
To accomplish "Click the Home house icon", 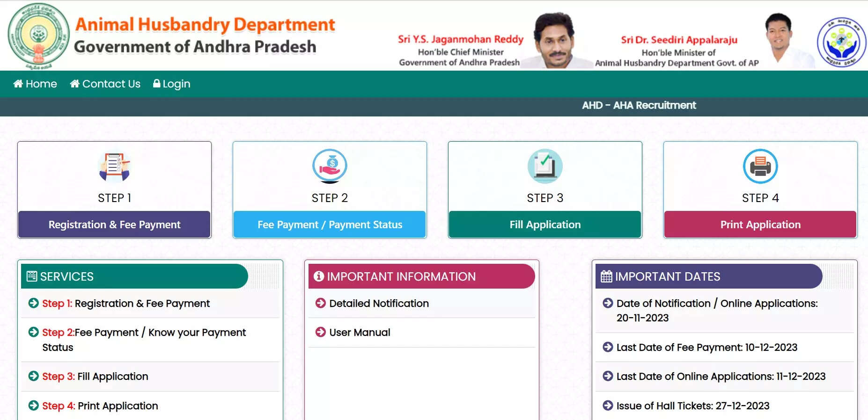I will pyautogui.click(x=18, y=84).
